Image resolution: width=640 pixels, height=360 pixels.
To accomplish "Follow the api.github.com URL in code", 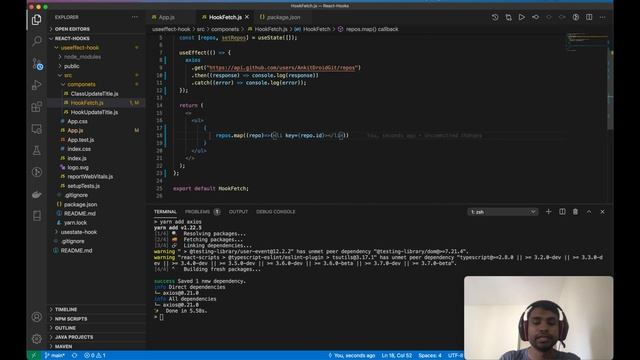I will pos(283,68).
